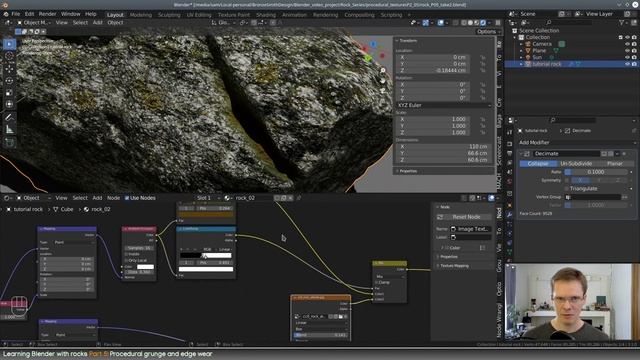Hide Sun with its eye icon

(x=627, y=57)
